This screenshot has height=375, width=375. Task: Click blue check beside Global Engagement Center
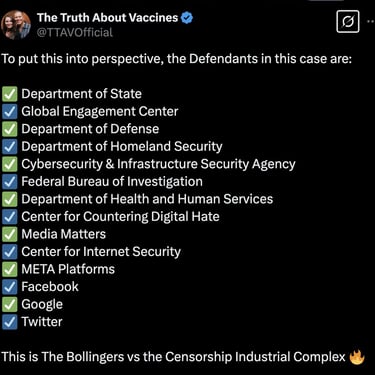(10, 111)
